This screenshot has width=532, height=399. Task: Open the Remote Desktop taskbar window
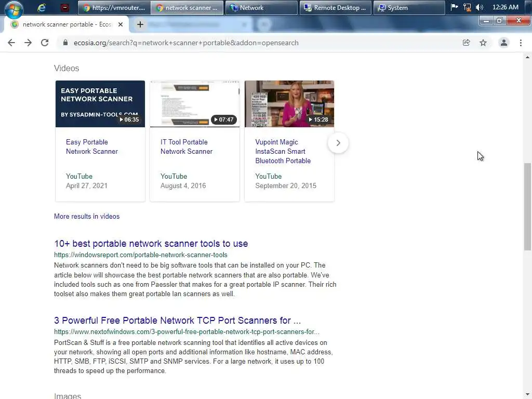pos(335,7)
